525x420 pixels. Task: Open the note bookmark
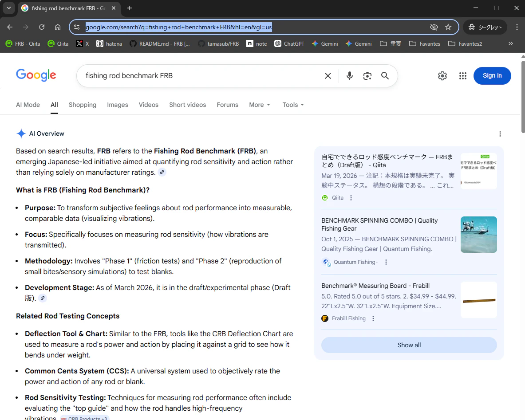coord(257,43)
